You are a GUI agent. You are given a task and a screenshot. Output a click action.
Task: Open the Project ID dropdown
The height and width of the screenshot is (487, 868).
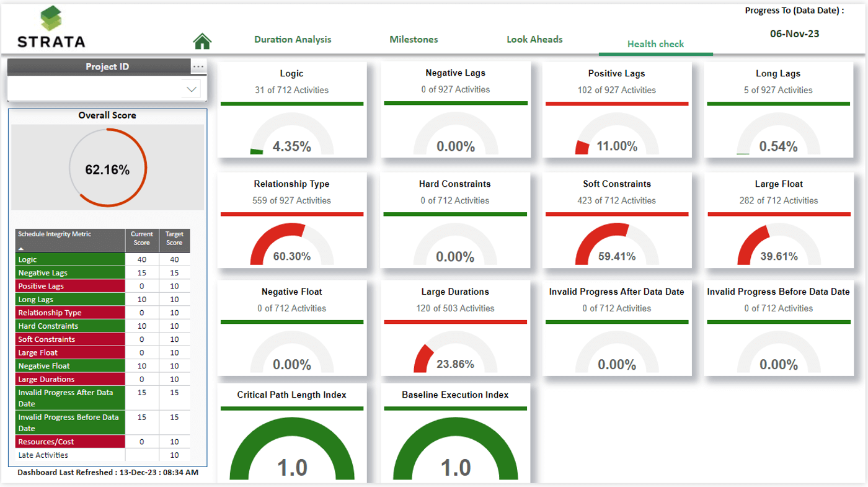click(191, 89)
